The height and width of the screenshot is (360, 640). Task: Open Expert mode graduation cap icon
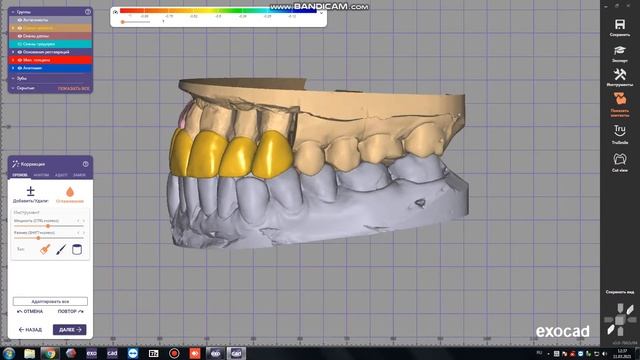tap(620, 51)
